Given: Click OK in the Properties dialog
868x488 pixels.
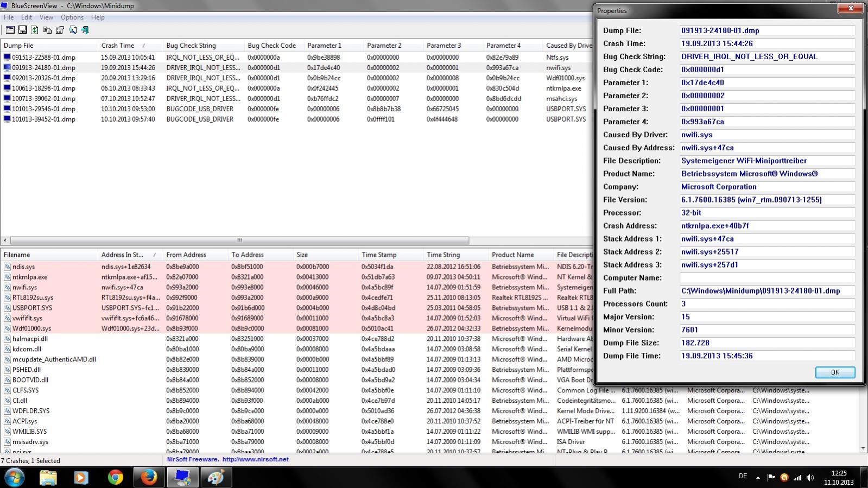Looking at the screenshot, I should [x=835, y=372].
